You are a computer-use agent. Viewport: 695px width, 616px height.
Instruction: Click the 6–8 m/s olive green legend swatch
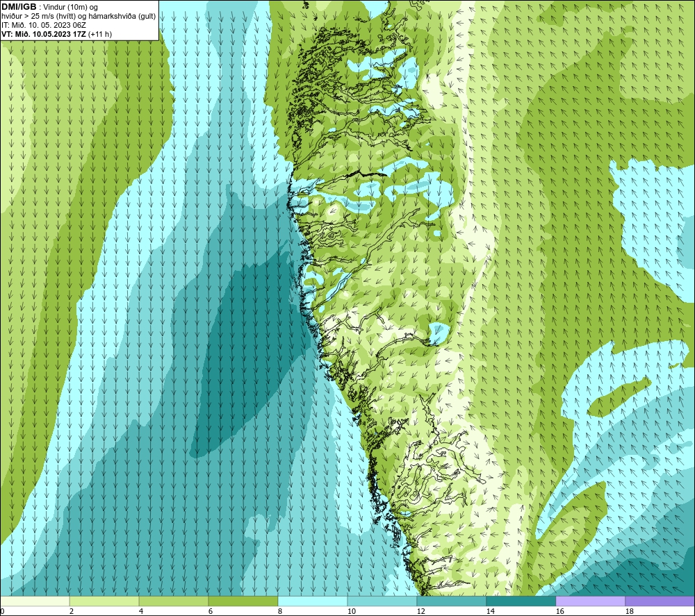click(x=243, y=601)
